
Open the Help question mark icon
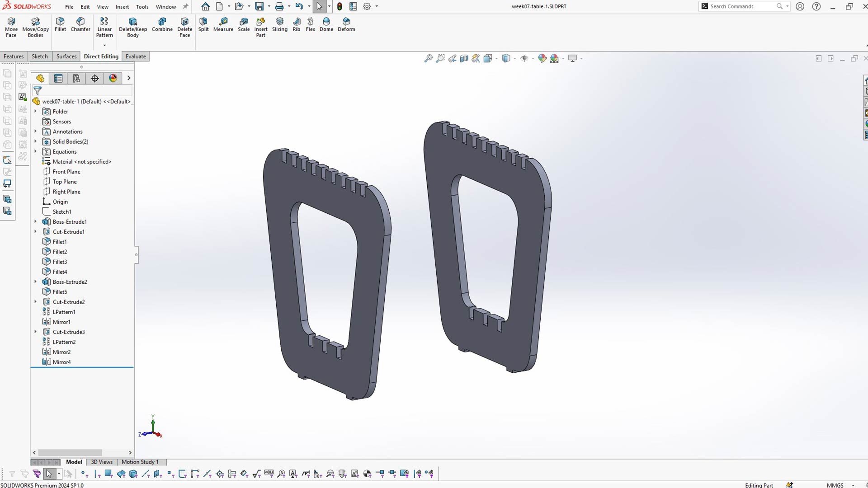tap(816, 6)
